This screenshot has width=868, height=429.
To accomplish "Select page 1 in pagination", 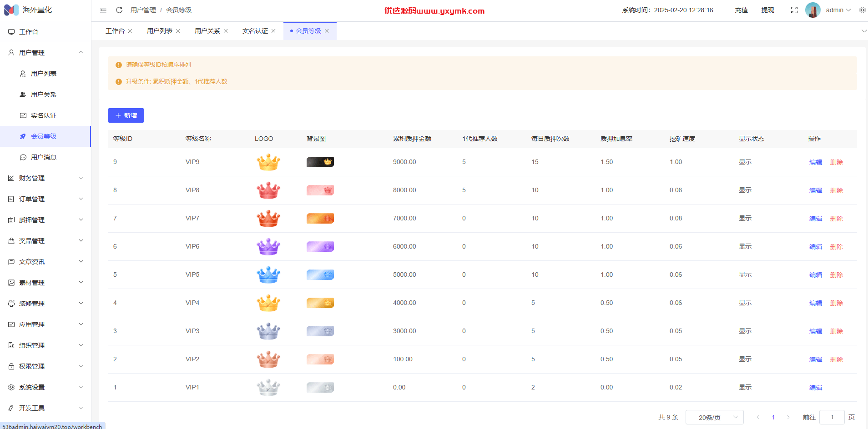I will 773,417.
